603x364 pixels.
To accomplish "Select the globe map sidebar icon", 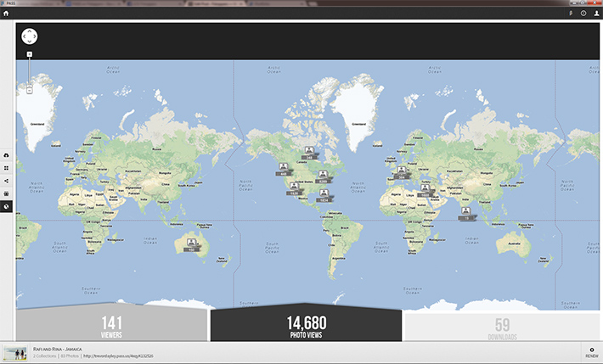I will click(x=6, y=207).
